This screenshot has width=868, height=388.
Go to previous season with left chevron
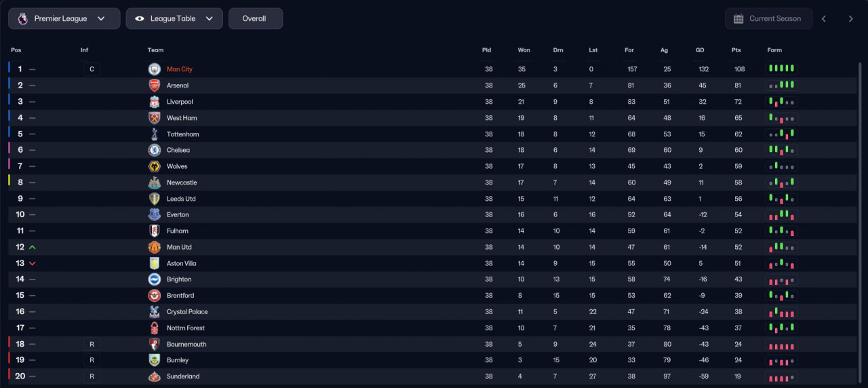[824, 19]
